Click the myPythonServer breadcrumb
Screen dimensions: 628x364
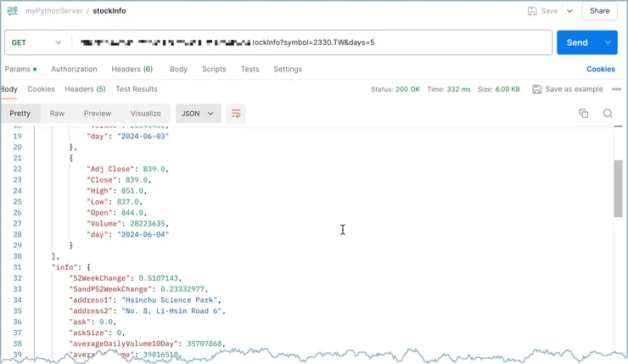click(53, 11)
